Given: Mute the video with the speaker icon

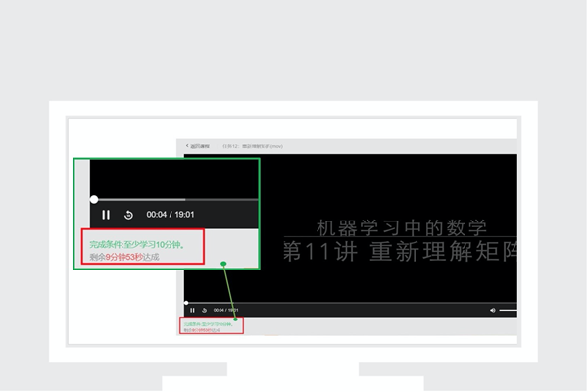Looking at the screenshot, I should click(x=493, y=310).
